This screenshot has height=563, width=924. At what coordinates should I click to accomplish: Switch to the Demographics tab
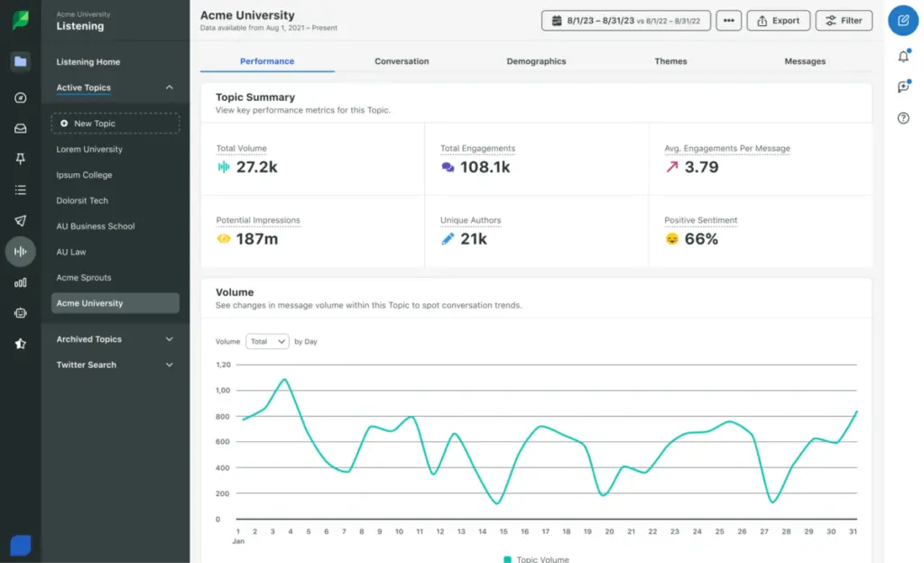(x=537, y=61)
